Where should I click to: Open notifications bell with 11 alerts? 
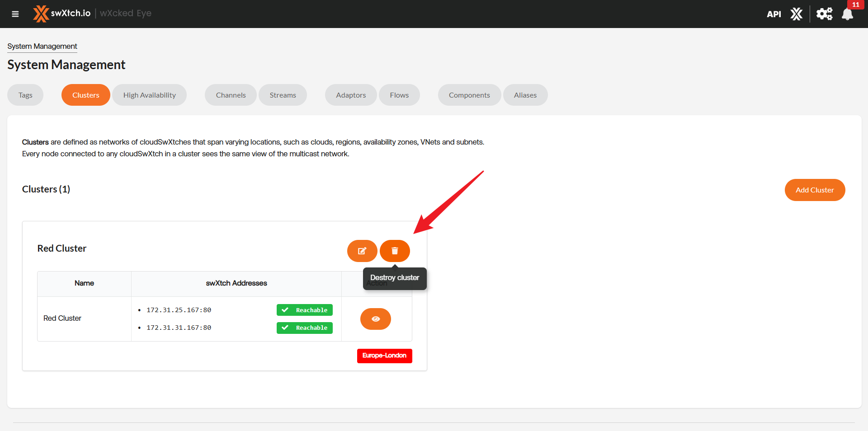[x=848, y=14]
